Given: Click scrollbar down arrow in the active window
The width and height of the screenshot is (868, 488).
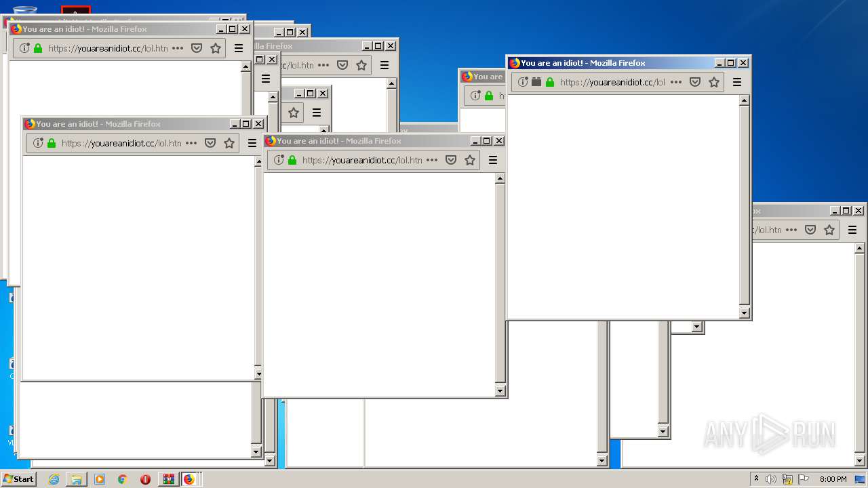Looking at the screenshot, I should click(x=744, y=312).
